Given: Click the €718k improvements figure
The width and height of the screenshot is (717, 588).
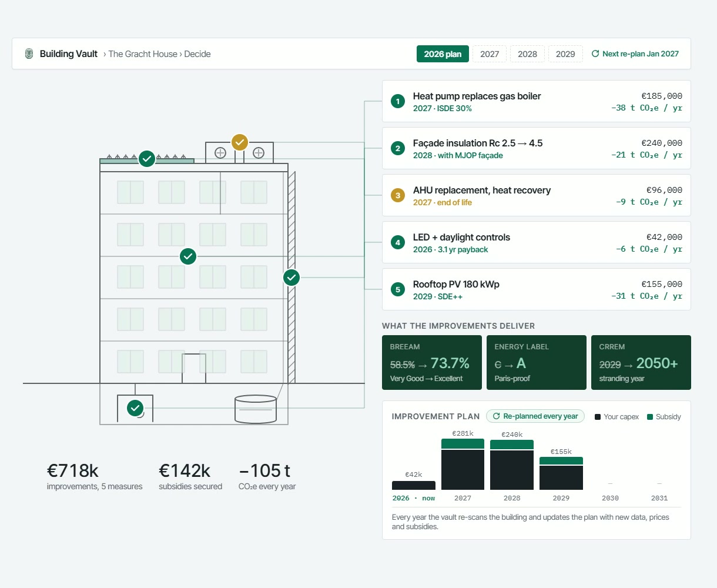Looking at the screenshot, I should click(x=73, y=470).
